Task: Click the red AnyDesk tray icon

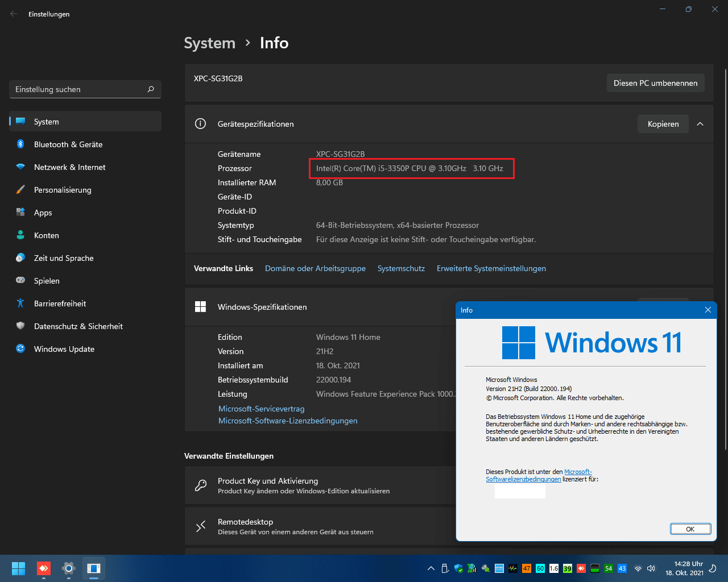Action: (x=581, y=568)
